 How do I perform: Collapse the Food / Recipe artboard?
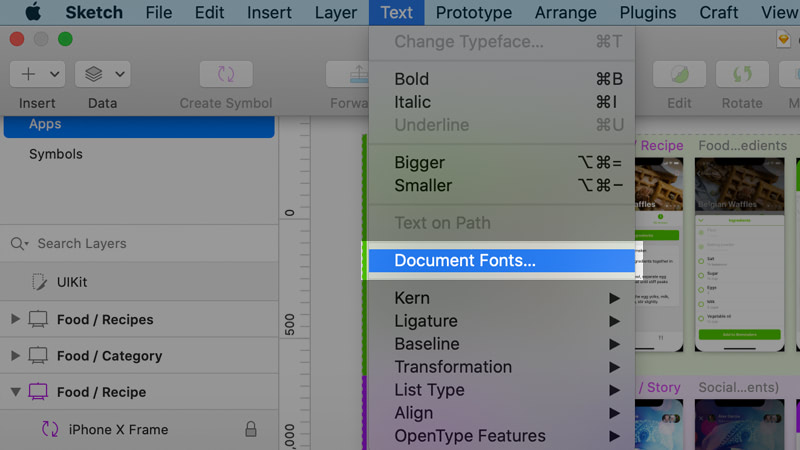point(15,392)
